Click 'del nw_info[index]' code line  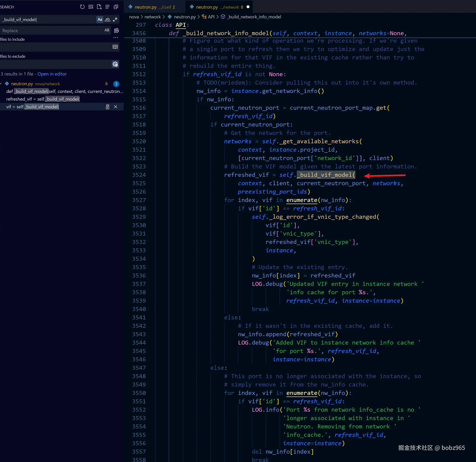coord(283,452)
